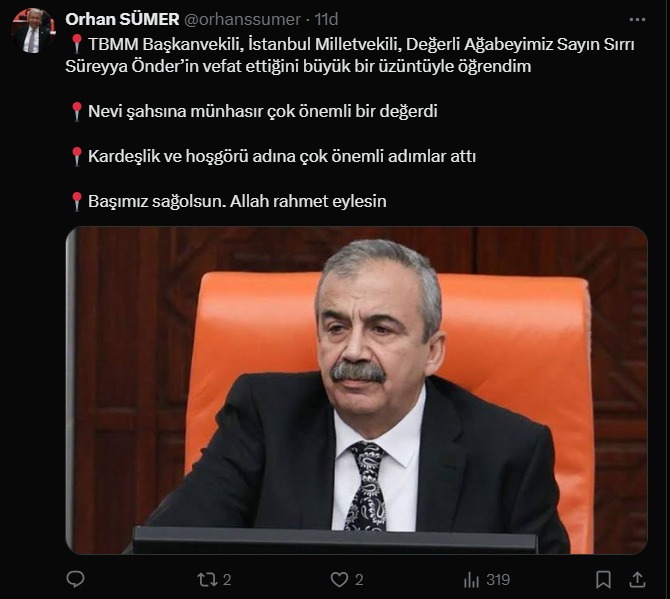Viewport: 670px width, 599px height.
Task: Open the three-dot more options menu
Action: [637, 20]
